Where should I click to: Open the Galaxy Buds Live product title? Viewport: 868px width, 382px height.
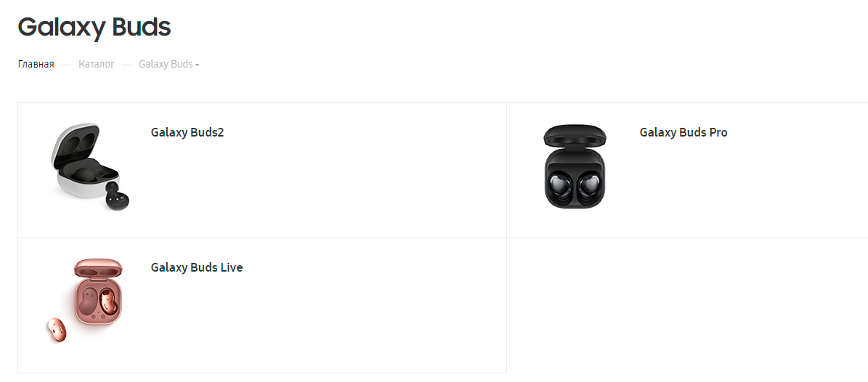coord(197,268)
